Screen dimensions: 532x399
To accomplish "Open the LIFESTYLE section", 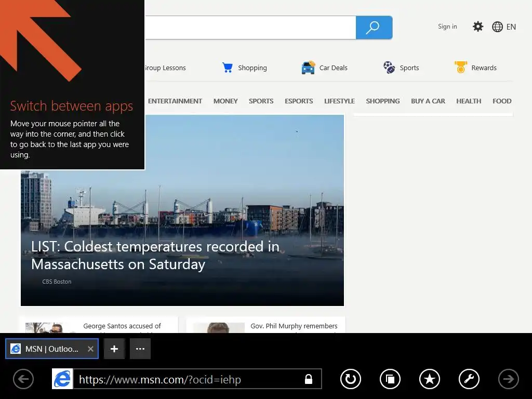I will 339,101.
